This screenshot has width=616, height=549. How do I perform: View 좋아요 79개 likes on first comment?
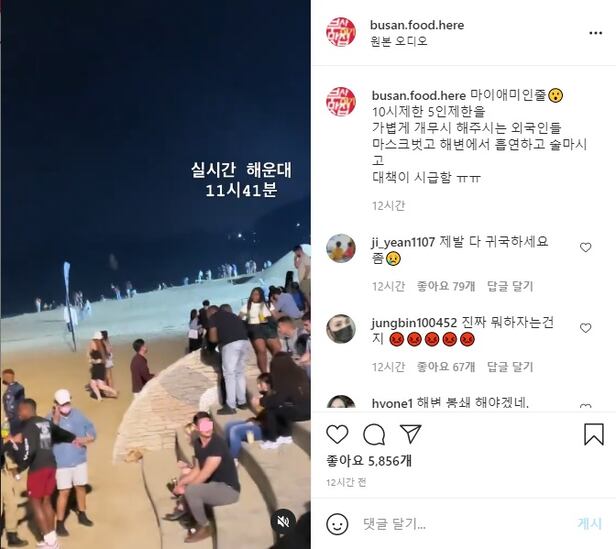446,286
